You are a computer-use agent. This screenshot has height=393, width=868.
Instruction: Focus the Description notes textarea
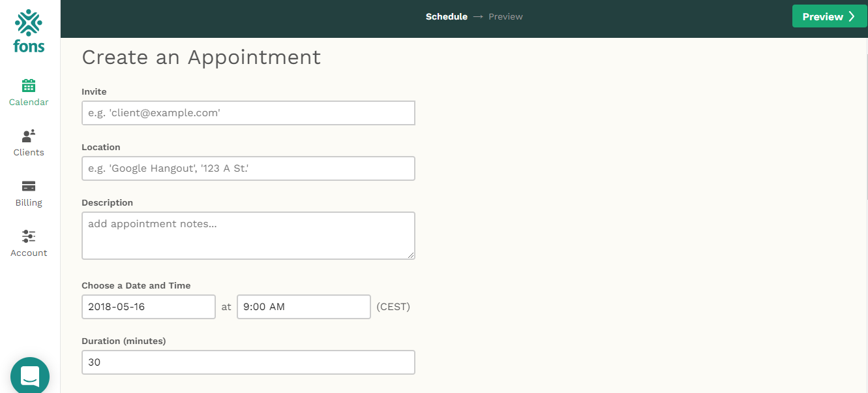point(248,235)
